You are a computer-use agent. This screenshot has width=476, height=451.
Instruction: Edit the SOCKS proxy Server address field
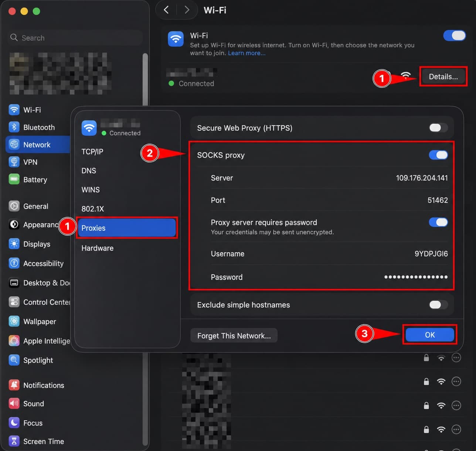pyautogui.click(x=422, y=178)
